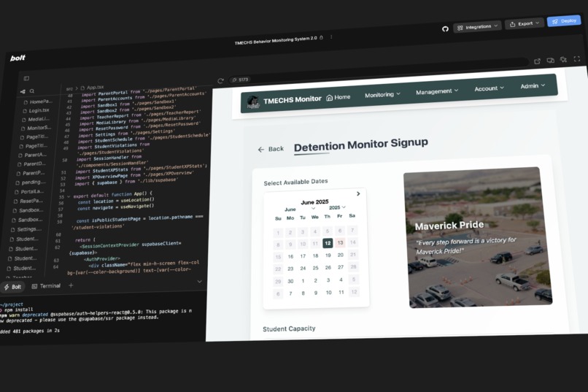Activate the element inspector icon
This screenshot has height=392, width=588.
click(x=563, y=59)
